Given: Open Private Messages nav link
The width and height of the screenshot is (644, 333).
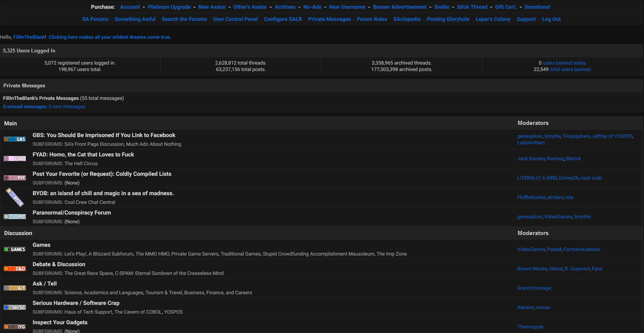Looking at the screenshot, I should click(x=329, y=19).
